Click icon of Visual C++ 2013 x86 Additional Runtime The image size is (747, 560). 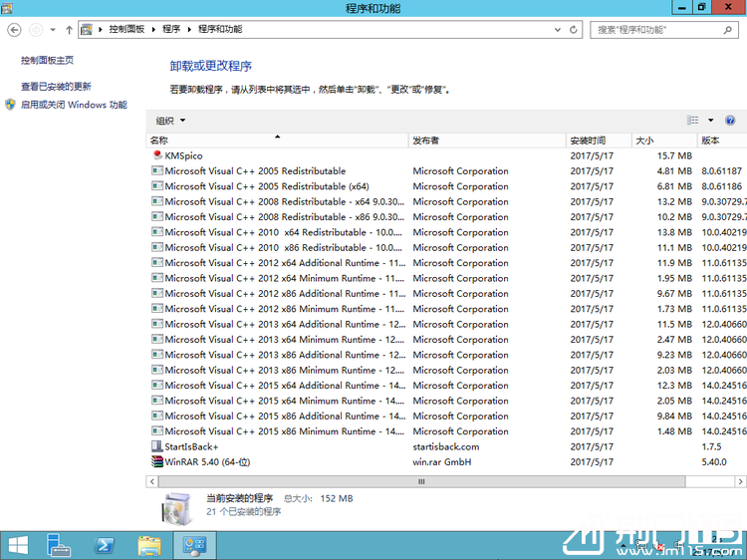click(x=157, y=354)
